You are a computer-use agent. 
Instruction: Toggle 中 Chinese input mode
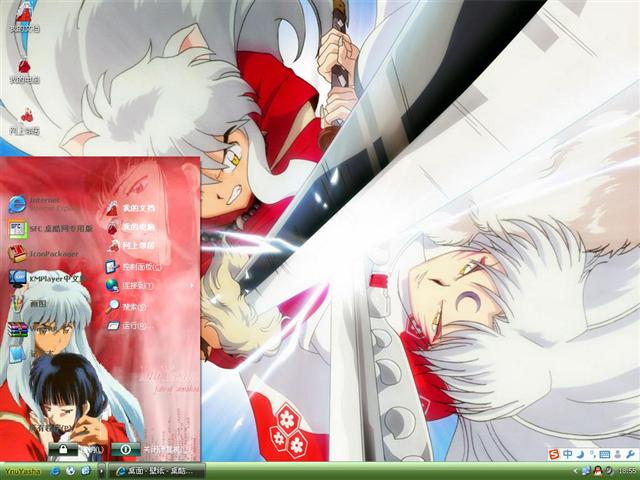point(567,454)
